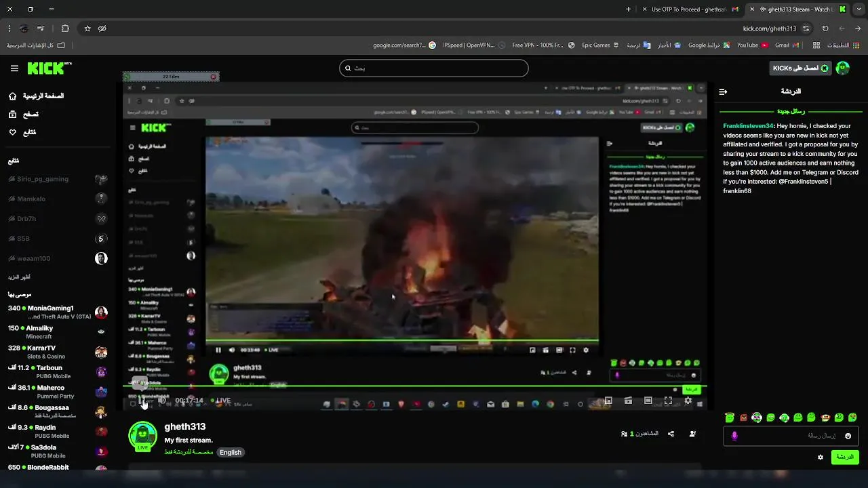Focus the Kick search box
The height and width of the screenshot is (488, 868).
(x=434, y=68)
